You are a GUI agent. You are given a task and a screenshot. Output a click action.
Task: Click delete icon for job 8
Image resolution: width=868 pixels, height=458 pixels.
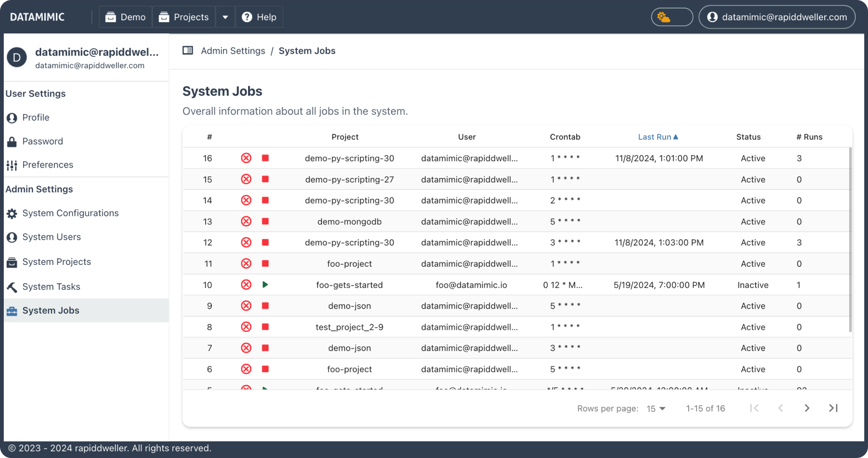[x=246, y=327]
